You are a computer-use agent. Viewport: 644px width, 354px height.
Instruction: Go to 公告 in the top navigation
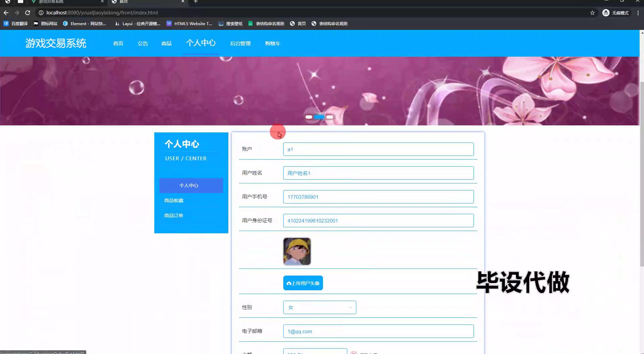click(x=143, y=44)
